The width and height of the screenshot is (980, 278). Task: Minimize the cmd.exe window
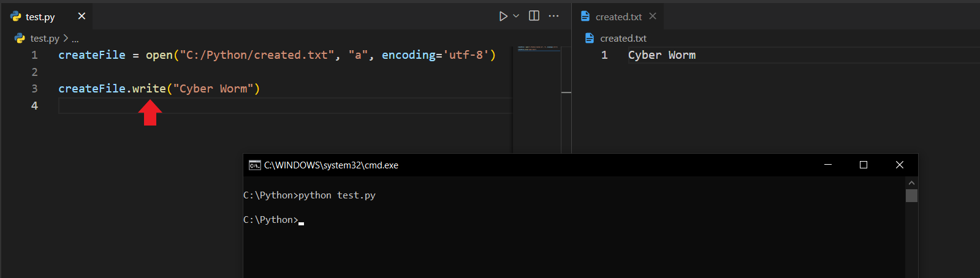[827, 165]
